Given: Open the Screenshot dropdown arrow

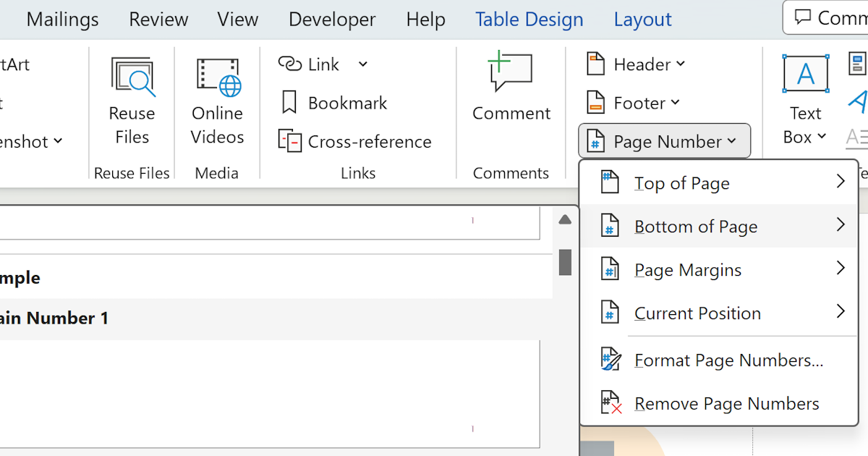Looking at the screenshot, I should click(x=58, y=141).
